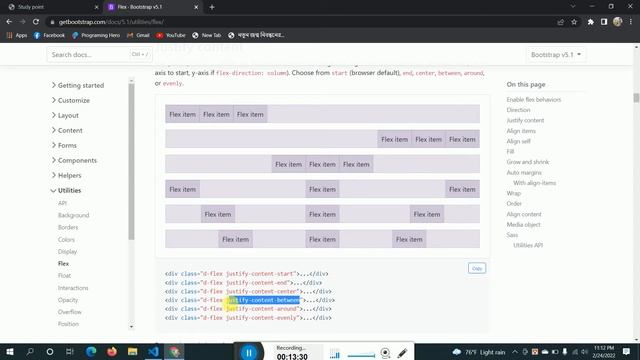Jump to Utilities API section
This screenshot has width=640, height=360.
pyautogui.click(x=528, y=245)
